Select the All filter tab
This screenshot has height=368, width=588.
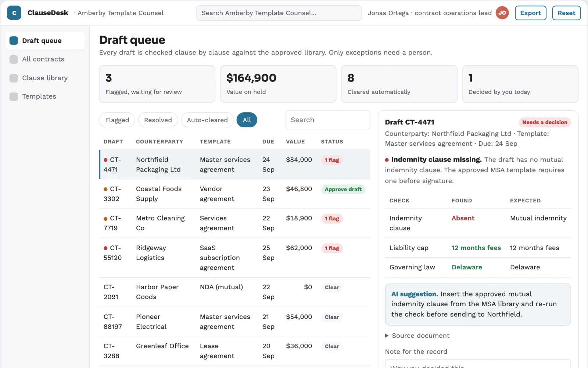point(247,120)
